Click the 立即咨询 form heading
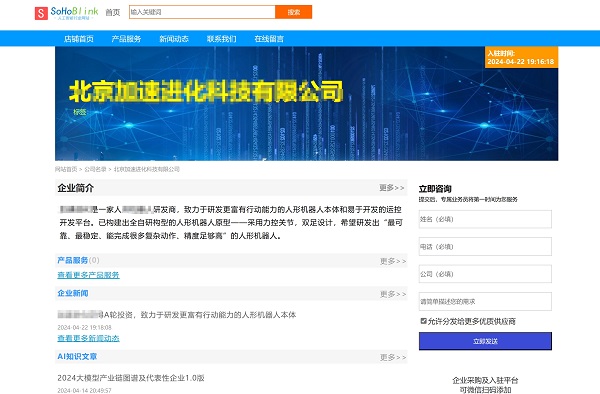Image resolution: width=600 pixels, height=394 pixels. 435,189
